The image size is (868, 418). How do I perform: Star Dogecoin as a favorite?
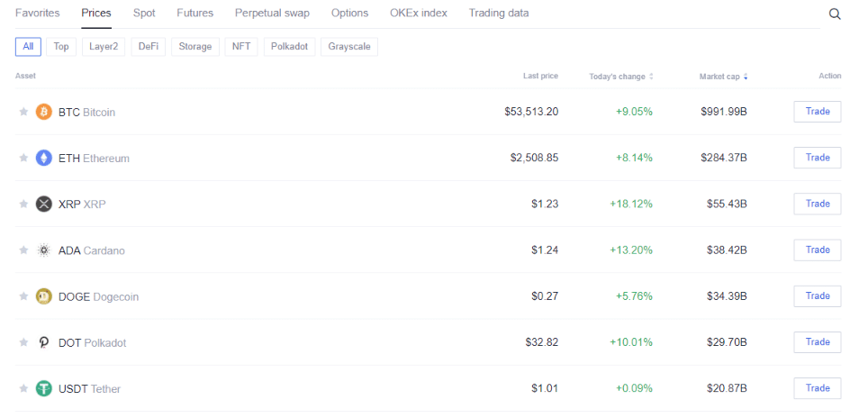(x=23, y=296)
